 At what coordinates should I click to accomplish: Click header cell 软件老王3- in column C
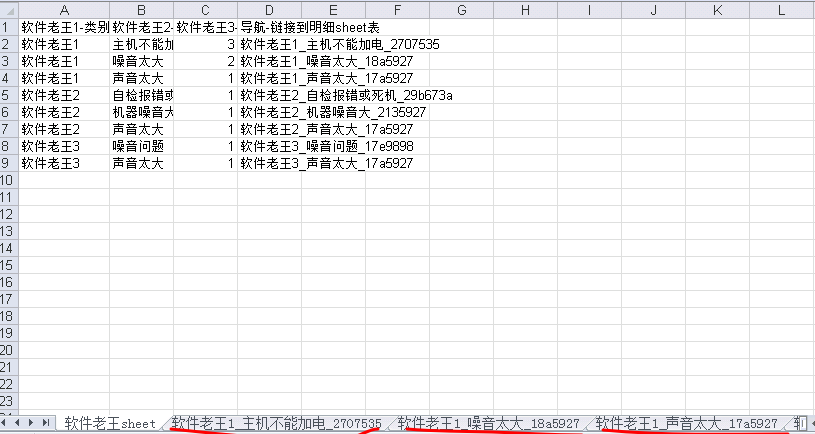pos(205,27)
